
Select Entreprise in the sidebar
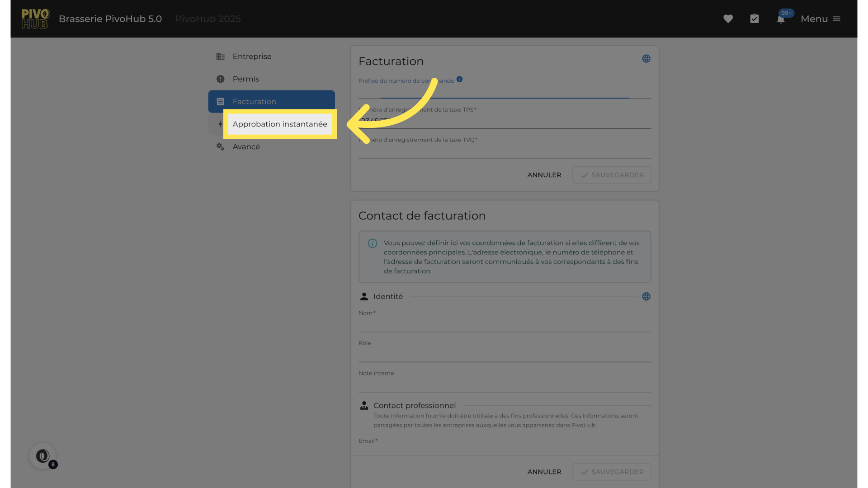[x=252, y=56]
